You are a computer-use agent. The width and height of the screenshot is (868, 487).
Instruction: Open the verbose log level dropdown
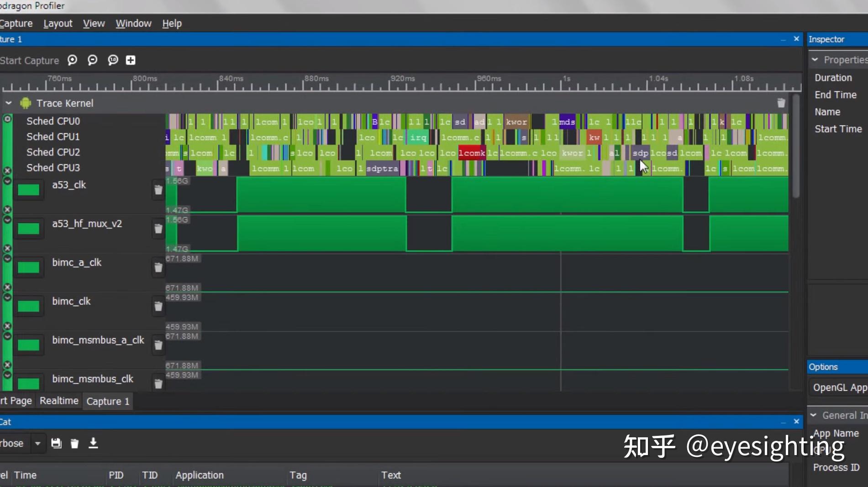pos(37,443)
